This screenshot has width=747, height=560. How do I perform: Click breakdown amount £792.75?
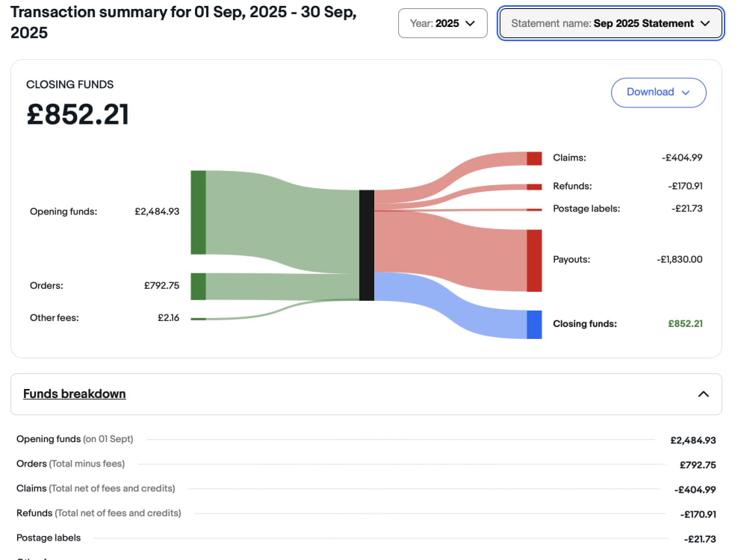click(x=698, y=465)
